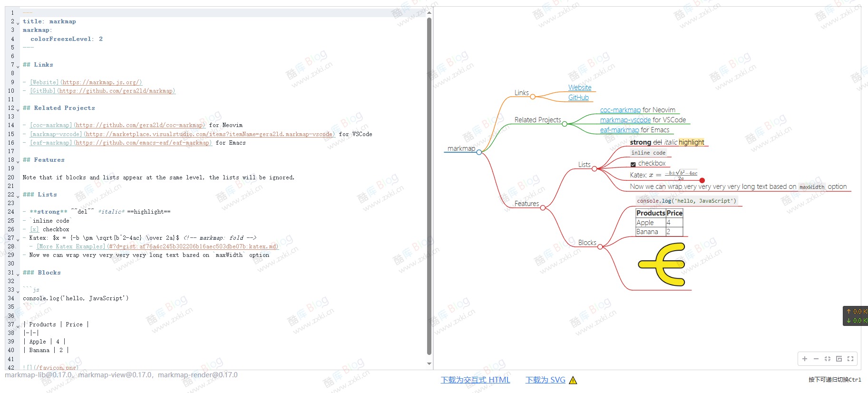Expand the folded Katex node red dot
Screen dimensions: 868x393
pyautogui.click(x=702, y=180)
